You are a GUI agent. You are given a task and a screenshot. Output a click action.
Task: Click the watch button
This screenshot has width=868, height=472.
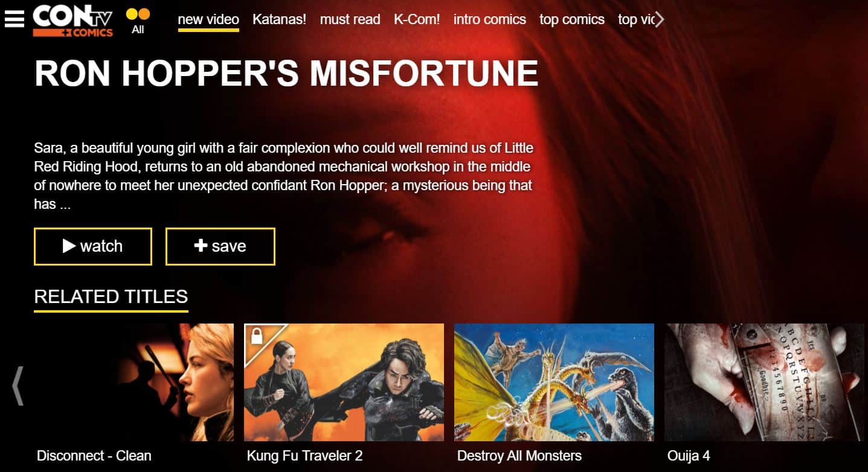tap(93, 246)
